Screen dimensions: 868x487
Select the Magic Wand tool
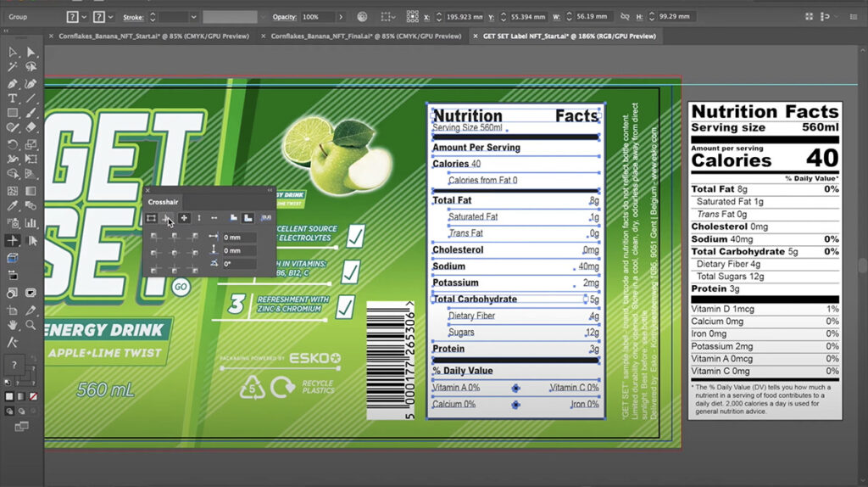click(12, 67)
